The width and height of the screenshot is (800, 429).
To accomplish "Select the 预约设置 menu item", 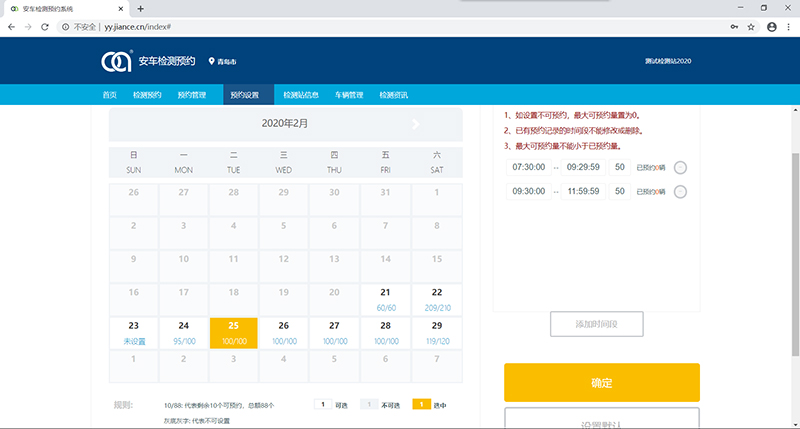I will pyautogui.click(x=248, y=95).
